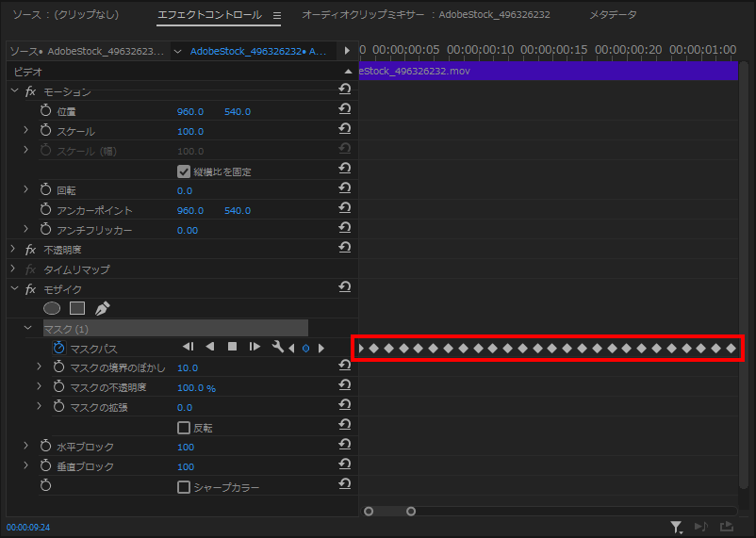Collapse the モザイク effect section

(14, 288)
